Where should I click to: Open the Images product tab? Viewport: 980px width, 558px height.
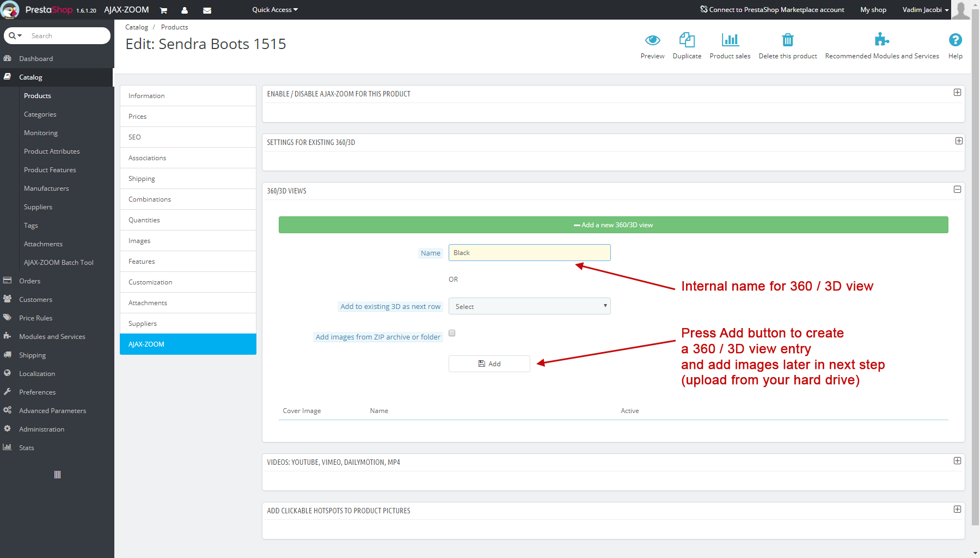(x=188, y=241)
